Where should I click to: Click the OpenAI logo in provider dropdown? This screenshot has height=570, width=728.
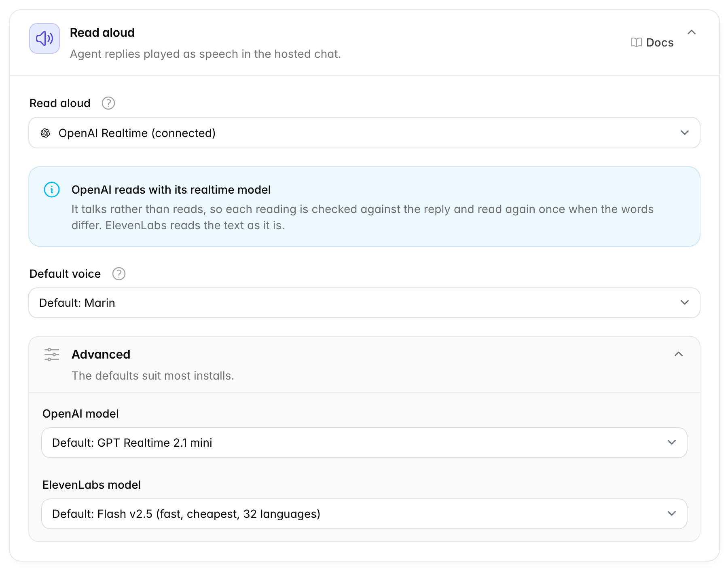45,133
